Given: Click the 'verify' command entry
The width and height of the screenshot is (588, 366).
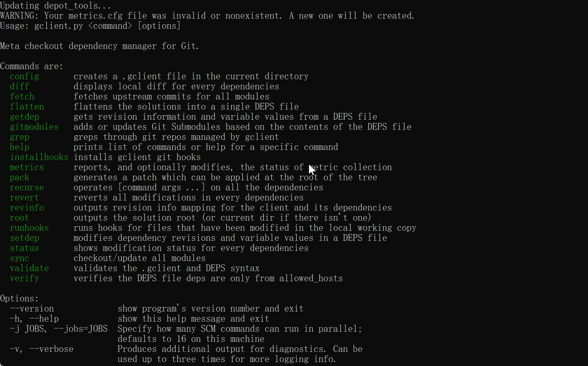Looking at the screenshot, I should (x=24, y=278).
